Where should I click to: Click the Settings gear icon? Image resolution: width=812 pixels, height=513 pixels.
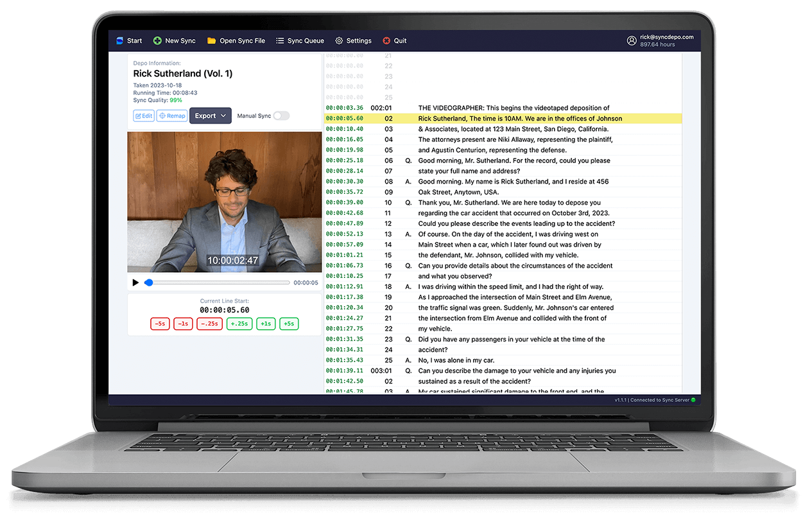point(339,40)
